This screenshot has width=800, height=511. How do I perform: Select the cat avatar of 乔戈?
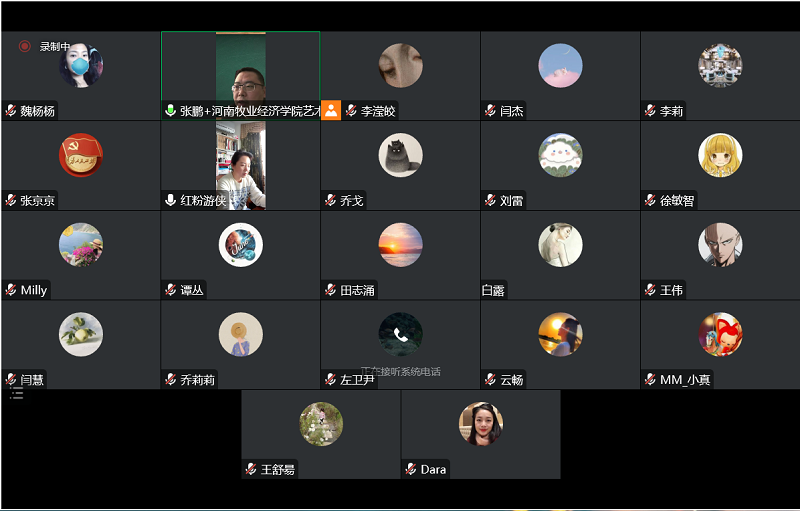click(x=401, y=155)
